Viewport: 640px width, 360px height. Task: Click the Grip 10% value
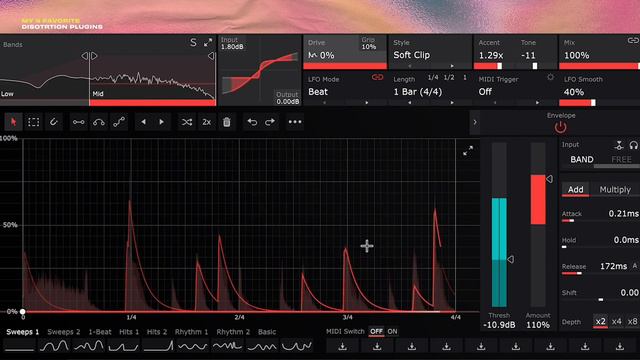(369, 47)
